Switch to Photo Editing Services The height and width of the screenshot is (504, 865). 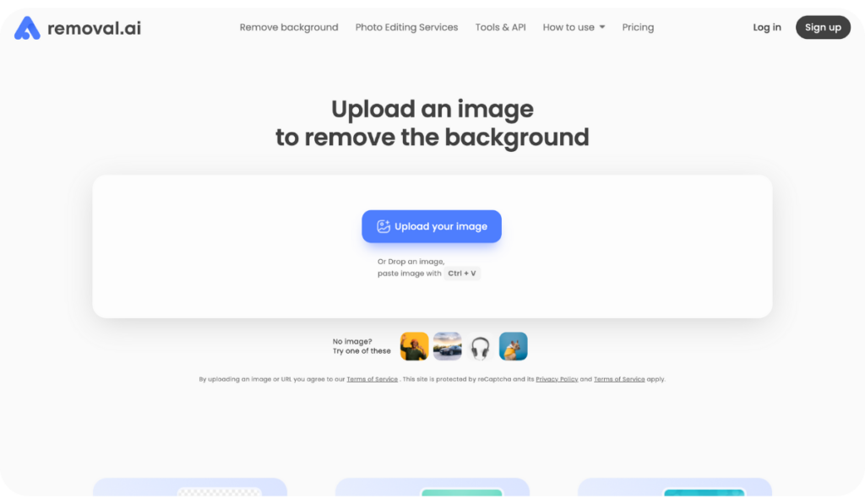click(x=406, y=27)
